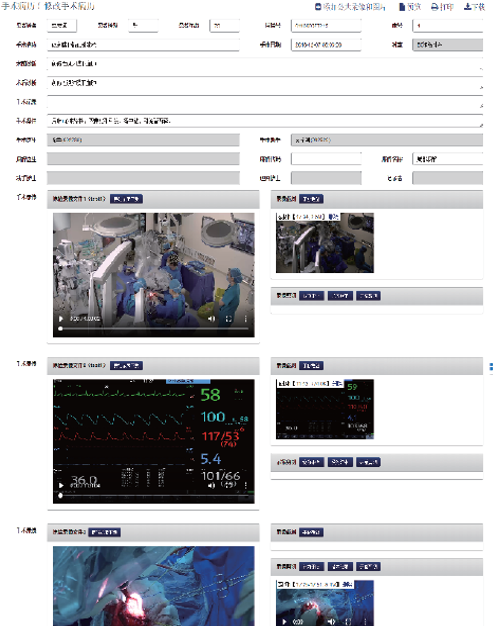Click blue button beside first video file title
493x626 pixels.
click(x=126, y=199)
